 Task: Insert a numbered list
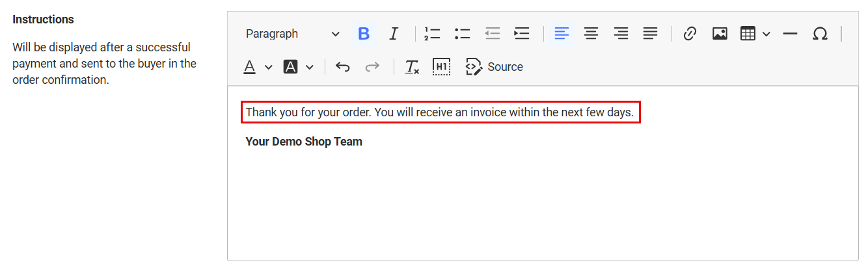[x=432, y=34]
